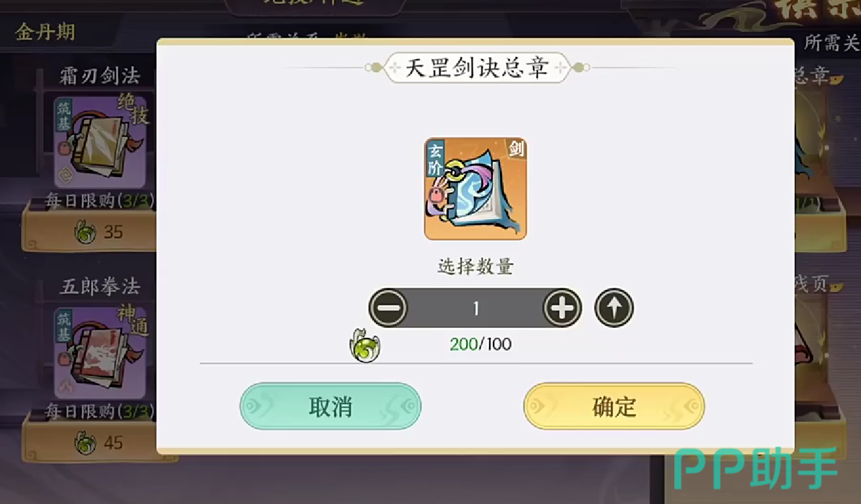Viewport: 861px width, 504px height.
Task: Click the 选择数量 label
Action: coord(475,267)
